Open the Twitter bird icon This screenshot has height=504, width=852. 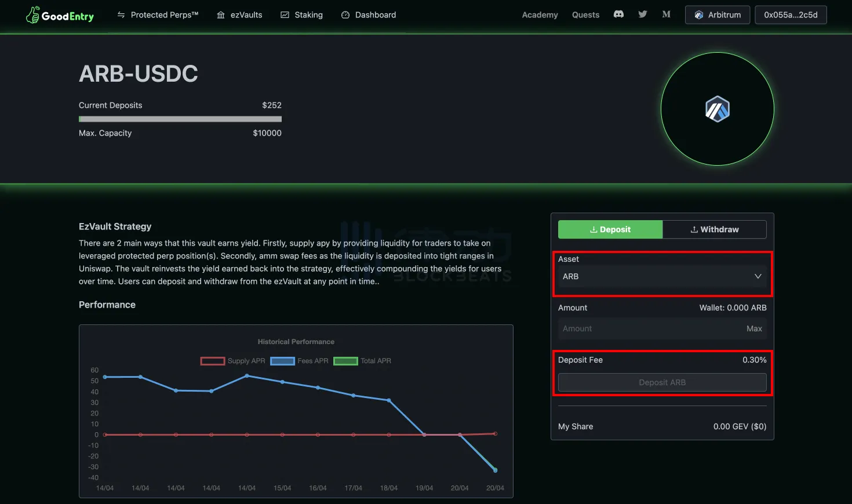(642, 14)
